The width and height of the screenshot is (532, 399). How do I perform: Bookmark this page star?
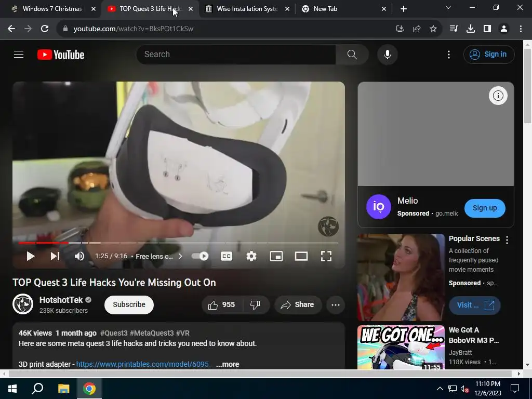(x=433, y=29)
